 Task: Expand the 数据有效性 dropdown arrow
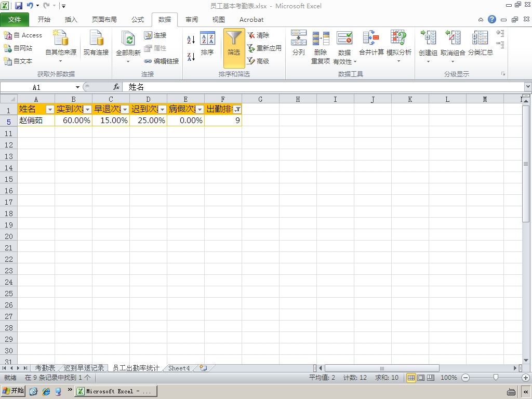coord(355,62)
